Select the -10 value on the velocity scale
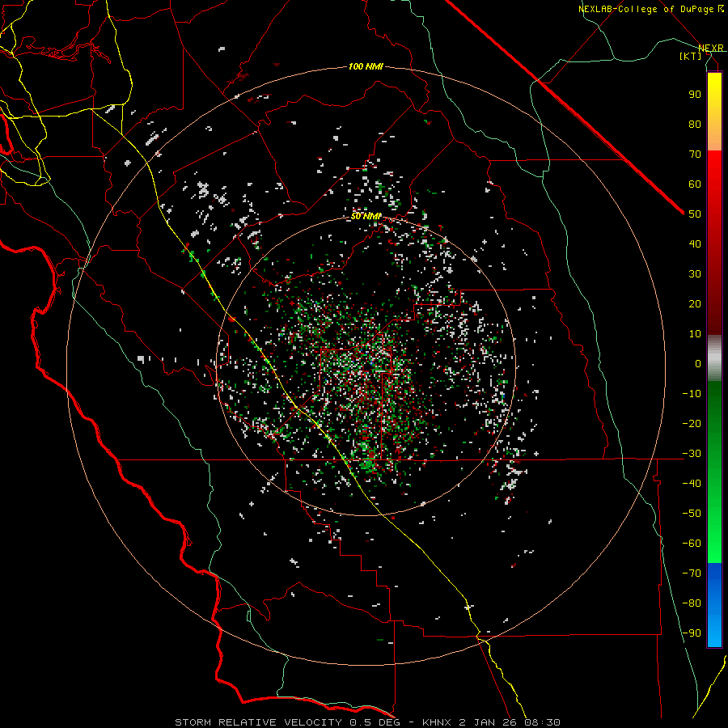 (692, 394)
